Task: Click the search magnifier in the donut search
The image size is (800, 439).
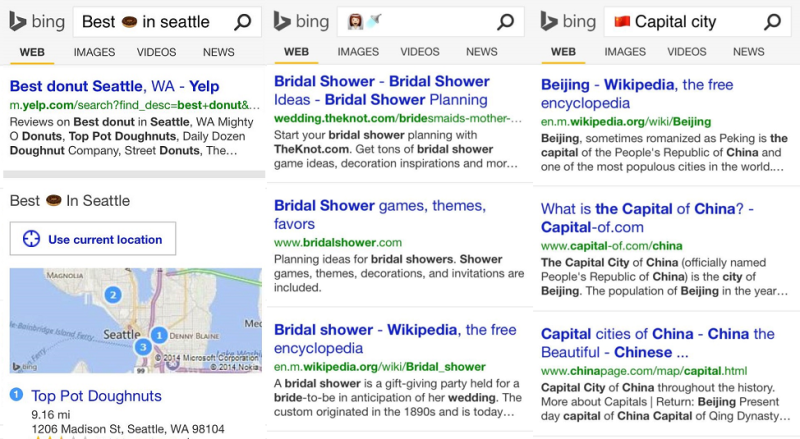Action: click(x=243, y=21)
